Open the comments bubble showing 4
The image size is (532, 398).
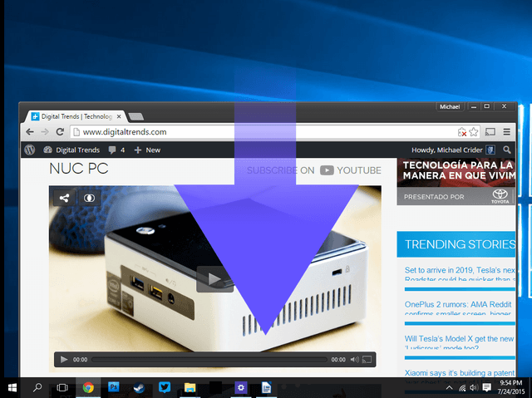click(116, 150)
